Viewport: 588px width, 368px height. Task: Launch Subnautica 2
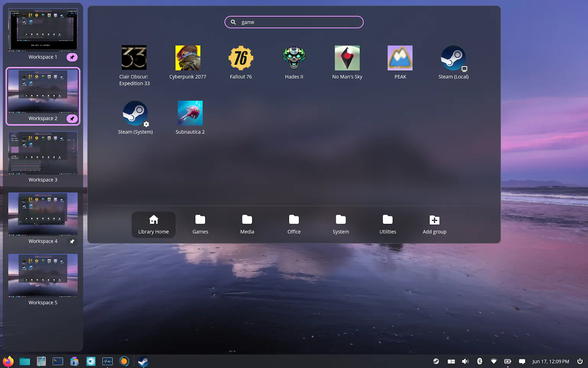(x=190, y=118)
